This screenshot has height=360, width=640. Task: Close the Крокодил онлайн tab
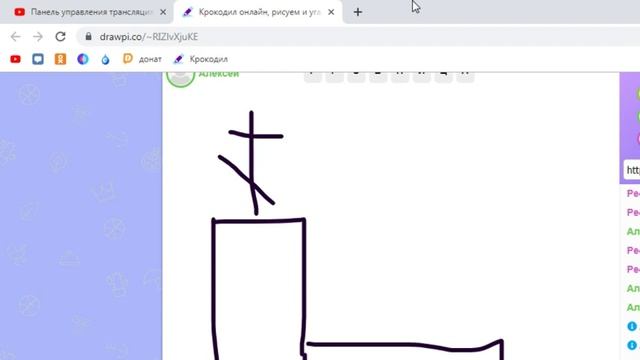point(331,12)
